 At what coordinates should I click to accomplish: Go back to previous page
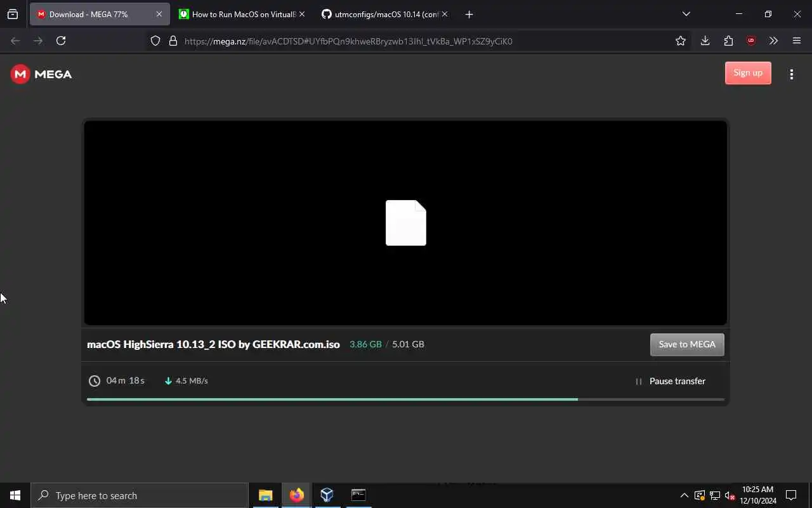point(15,41)
